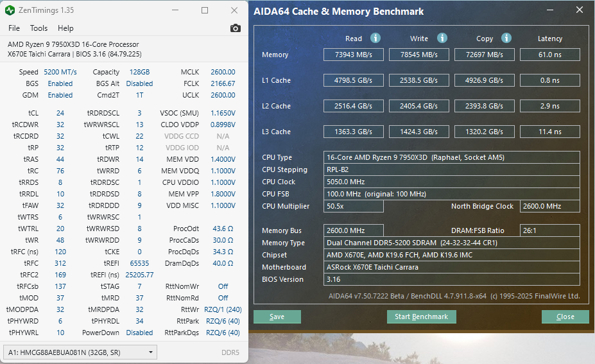Expand the A1 memory module dropdown
The width and height of the screenshot is (595, 364).
80,352
